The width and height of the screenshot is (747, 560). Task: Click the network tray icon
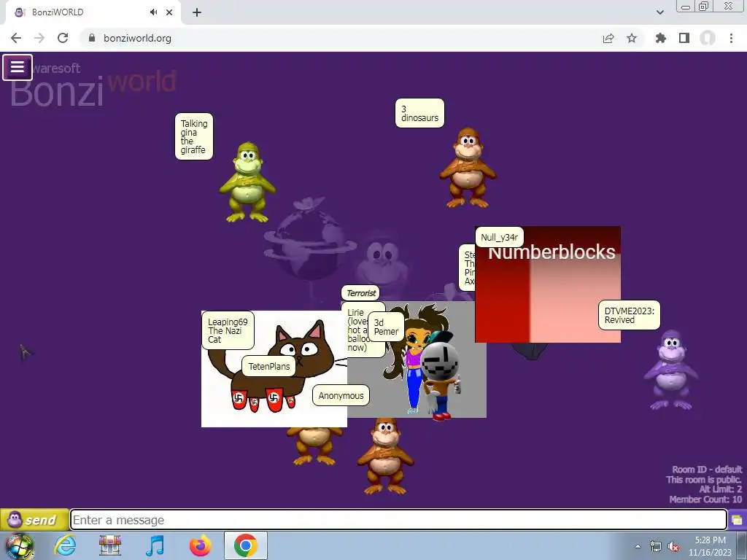point(656,547)
